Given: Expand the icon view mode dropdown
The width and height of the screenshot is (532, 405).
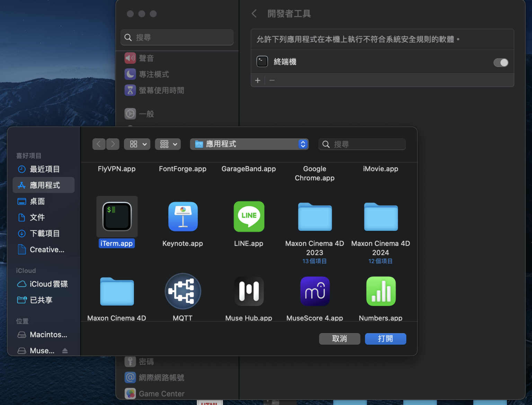Looking at the screenshot, I should pyautogui.click(x=137, y=144).
